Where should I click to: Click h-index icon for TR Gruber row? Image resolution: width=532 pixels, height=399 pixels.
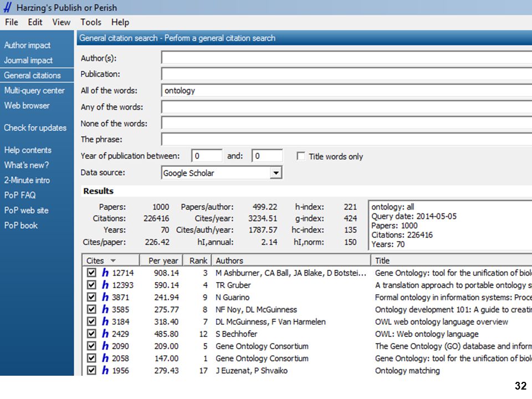[x=105, y=285]
